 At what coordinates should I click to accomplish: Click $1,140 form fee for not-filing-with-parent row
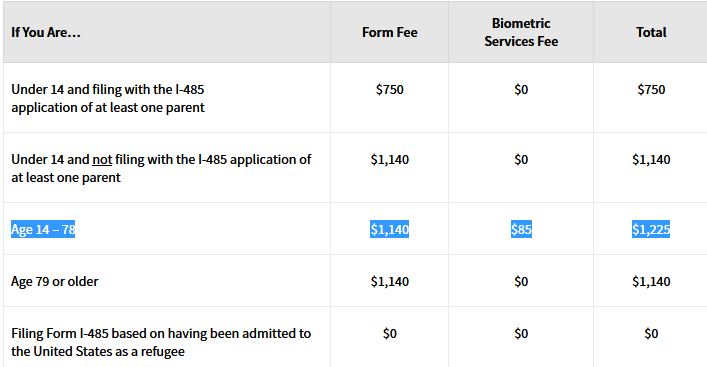pyautogui.click(x=390, y=160)
